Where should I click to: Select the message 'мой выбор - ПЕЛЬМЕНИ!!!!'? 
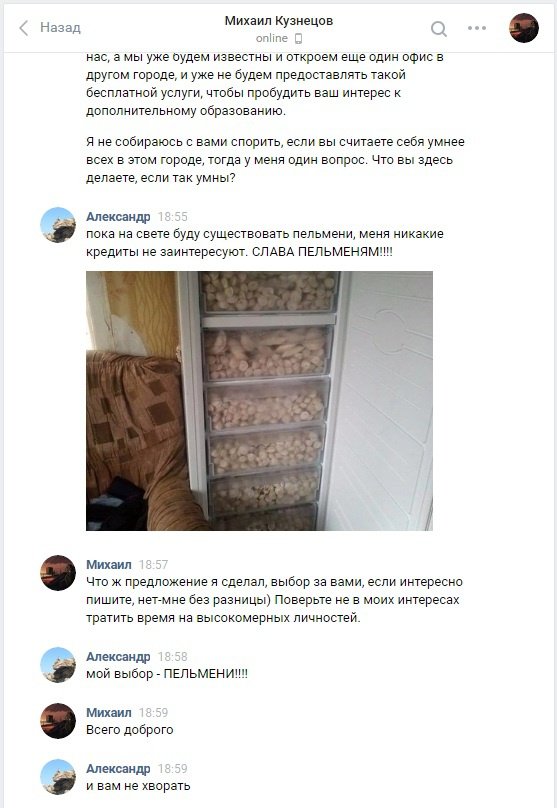[x=167, y=674]
